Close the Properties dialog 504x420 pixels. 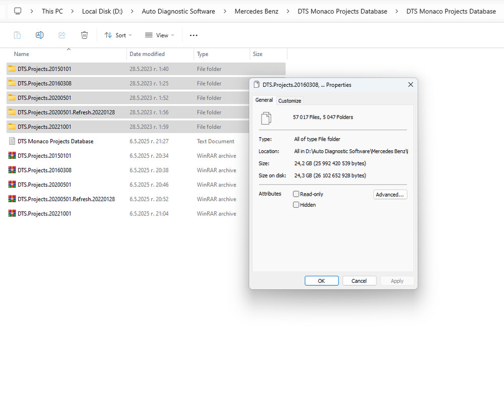pyautogui.click(x=410, y=85)
